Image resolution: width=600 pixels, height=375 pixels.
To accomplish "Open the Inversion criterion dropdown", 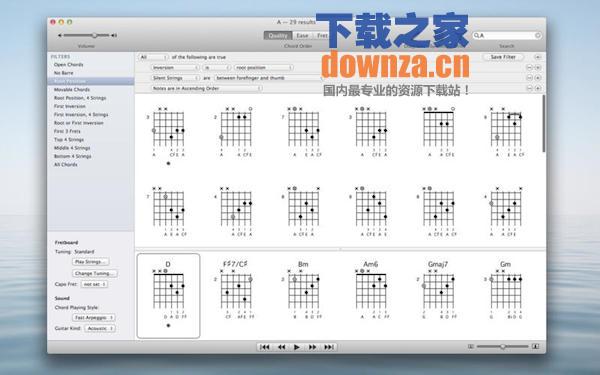I will (x=175, y=67).
